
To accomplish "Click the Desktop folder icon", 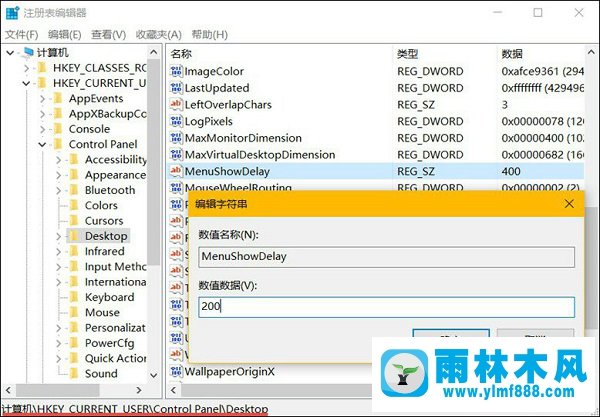I will pyautogui.click(x=74, y=236).
